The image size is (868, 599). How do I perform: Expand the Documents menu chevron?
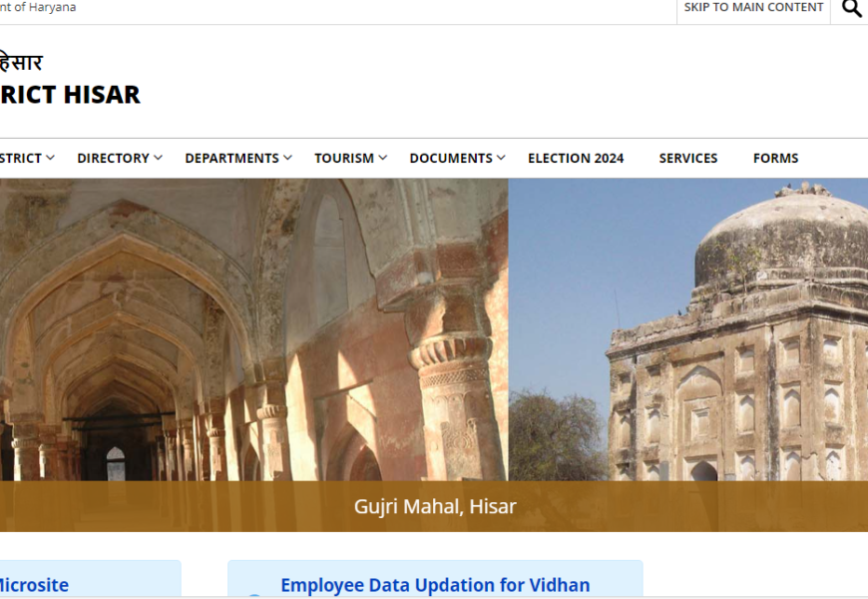click(501, 158)
